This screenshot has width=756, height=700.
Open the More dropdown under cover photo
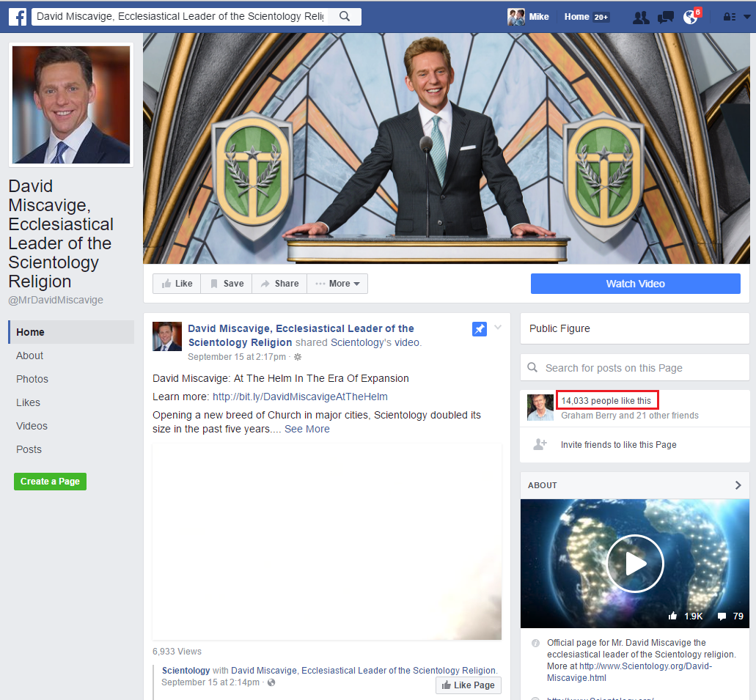pyautogui.click(x=337, y=284)
